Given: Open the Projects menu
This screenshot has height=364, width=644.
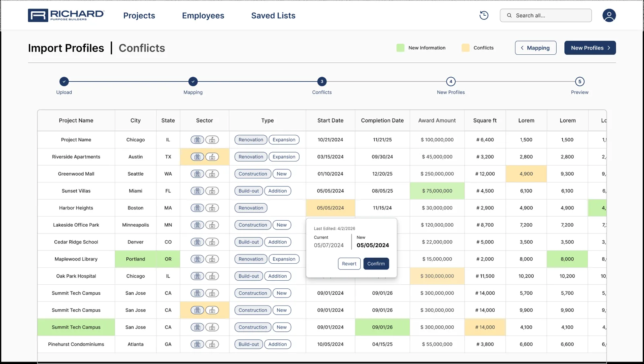Looking at the screenshot, I should (139, 15).
